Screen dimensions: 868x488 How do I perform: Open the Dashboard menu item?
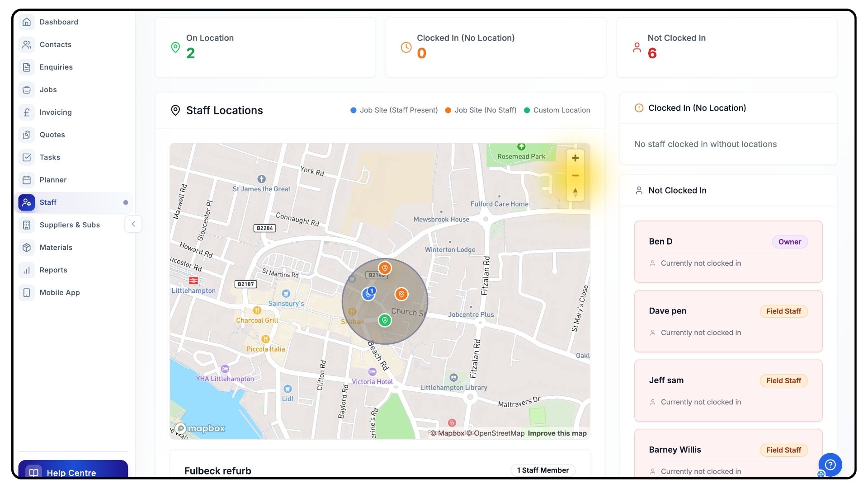point(59,22)
